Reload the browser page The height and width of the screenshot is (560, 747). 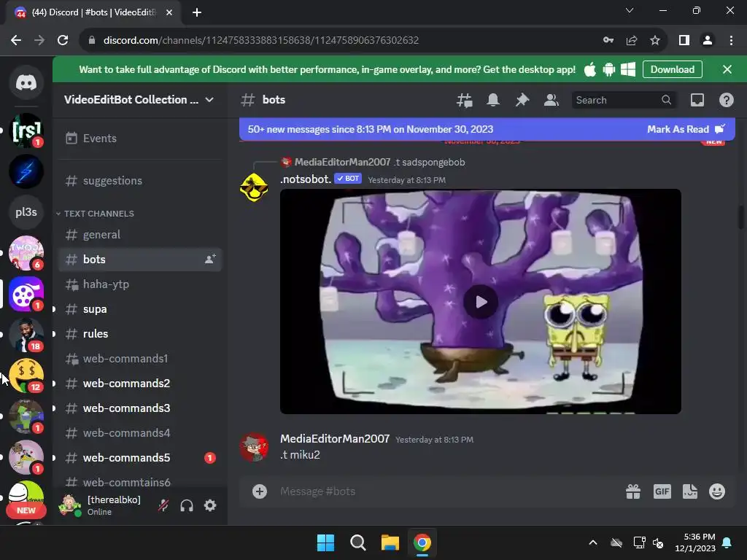(x=63, y=40)
